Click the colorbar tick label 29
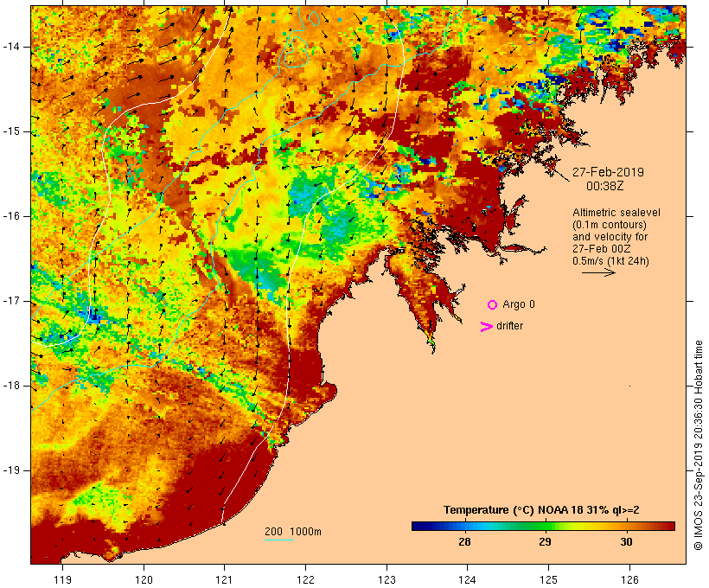Viewport: 709px width, 588px height. point(546,542)
